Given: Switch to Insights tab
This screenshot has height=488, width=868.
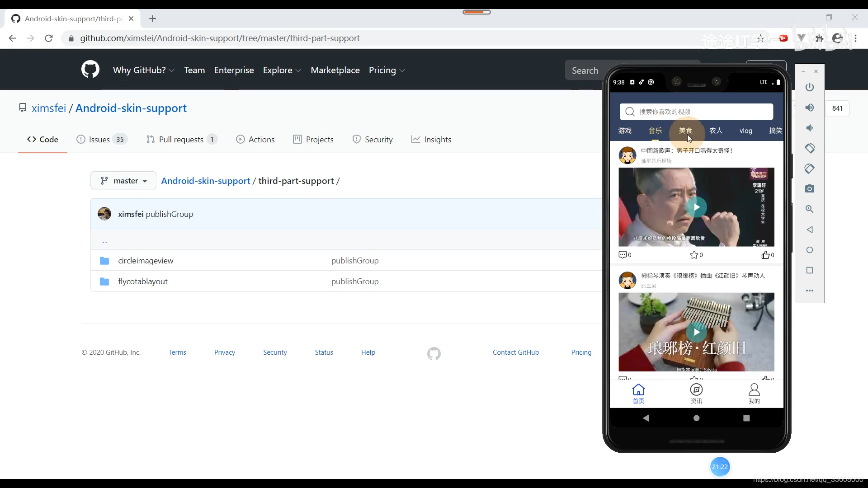Looking at the screenshot, I should point(431,140).
